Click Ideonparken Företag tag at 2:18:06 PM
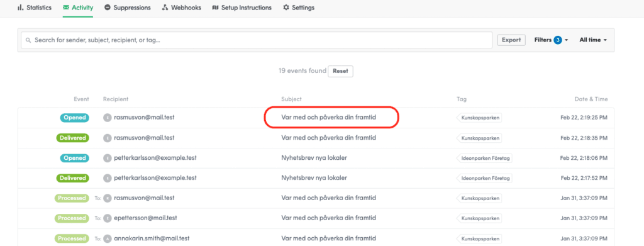644x246 pixels. 485,158
